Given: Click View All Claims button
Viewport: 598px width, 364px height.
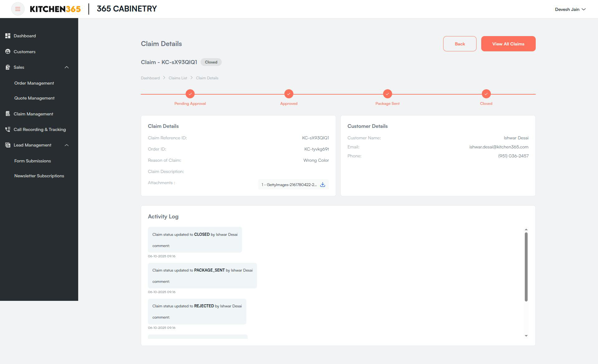Looking at the screenshot, I should [508, 44].
